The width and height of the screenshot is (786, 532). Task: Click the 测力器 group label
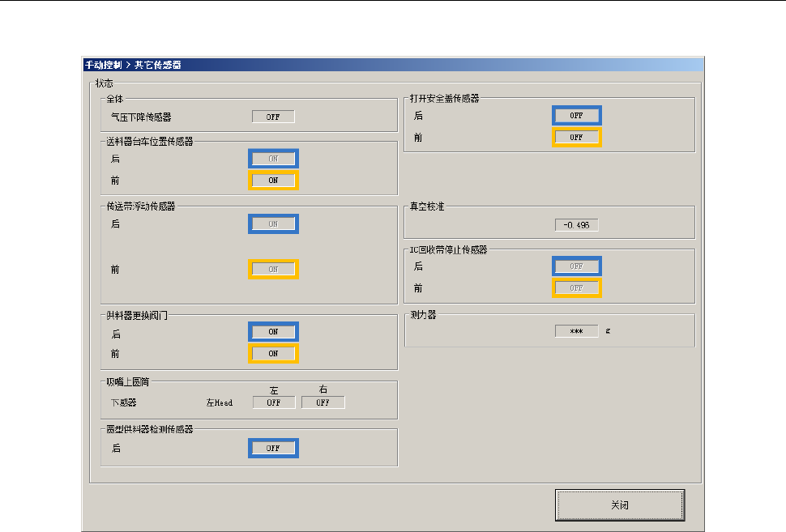(x=423, y=315)
